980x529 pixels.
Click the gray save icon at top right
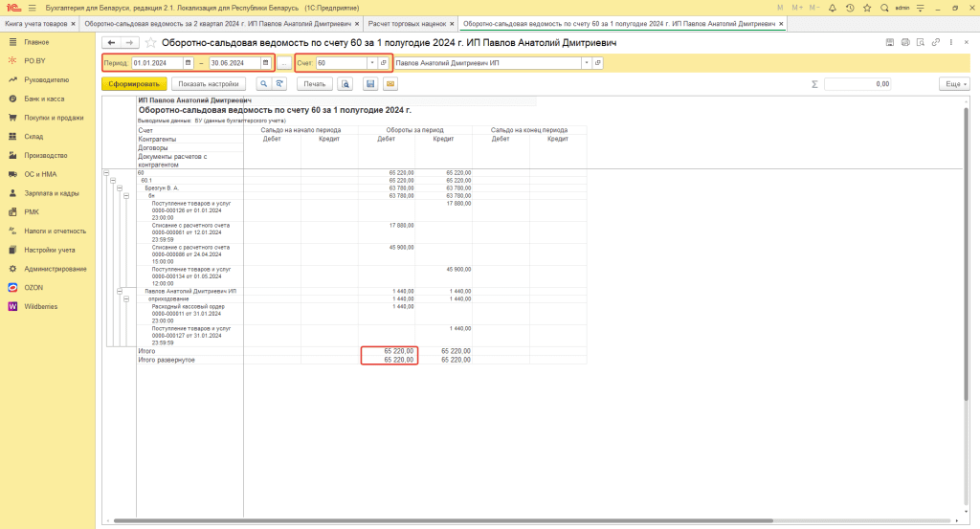pos(890,42)
